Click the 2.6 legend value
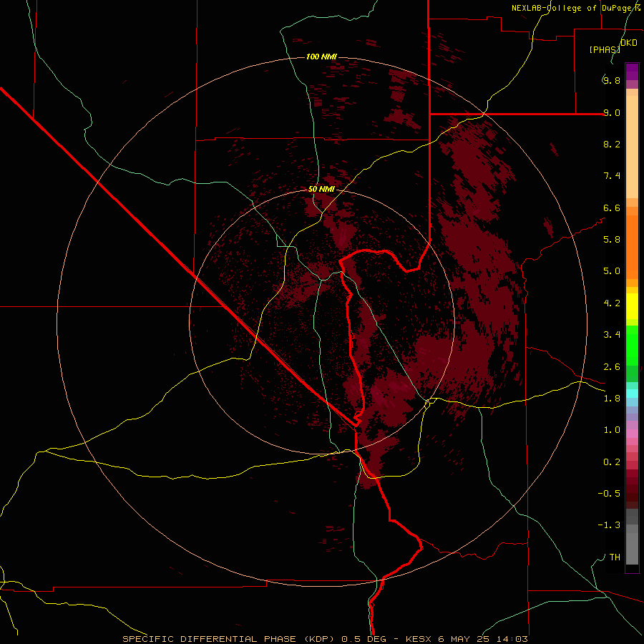The width and height of the screenshot is (644, 644). (x=612, y=367)
